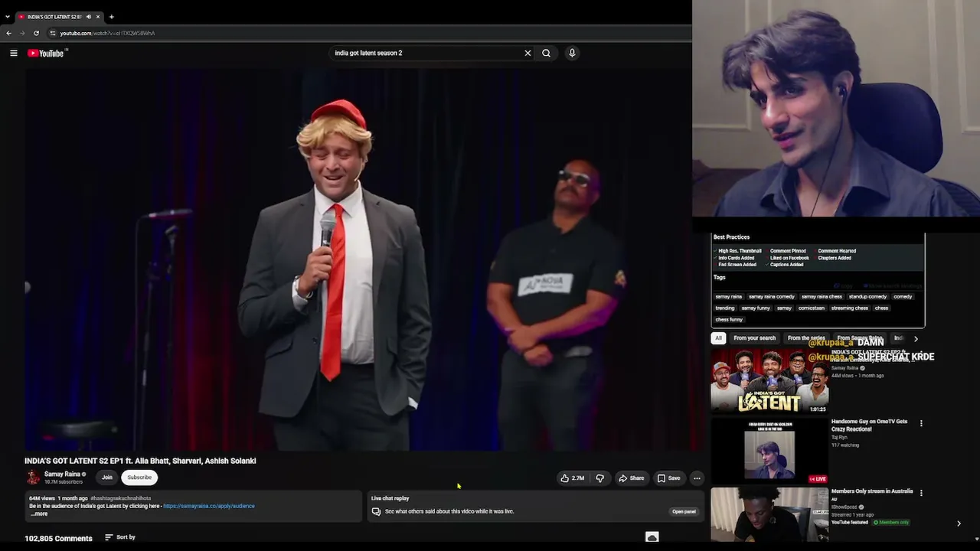
Task: Subscribe to Samay Raina
Action: (x=139, y=478)
